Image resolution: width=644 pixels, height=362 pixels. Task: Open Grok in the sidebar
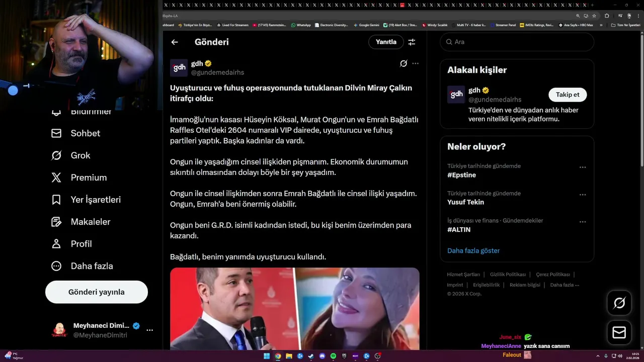pyautogui.click(x=70, y=155)
